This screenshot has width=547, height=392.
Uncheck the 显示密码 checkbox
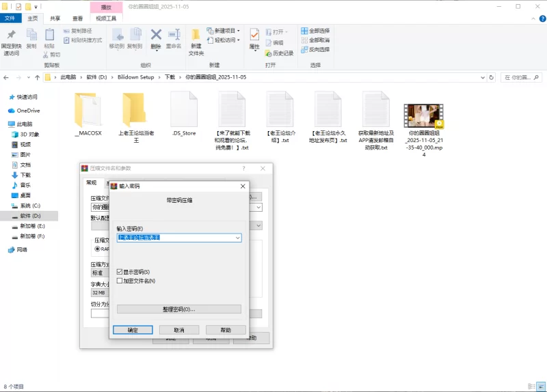point(120,272)
